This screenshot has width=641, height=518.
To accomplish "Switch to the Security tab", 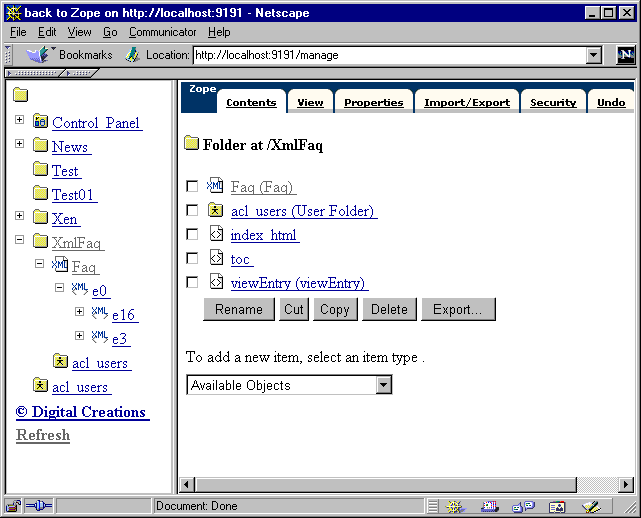I will tap(553, 102).
